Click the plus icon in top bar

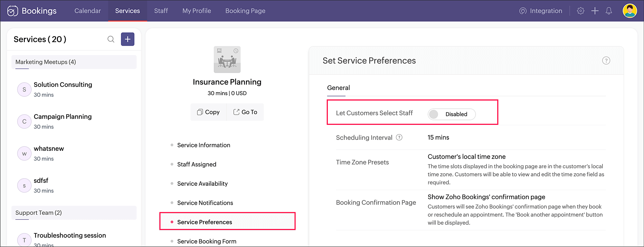(595, 11)
